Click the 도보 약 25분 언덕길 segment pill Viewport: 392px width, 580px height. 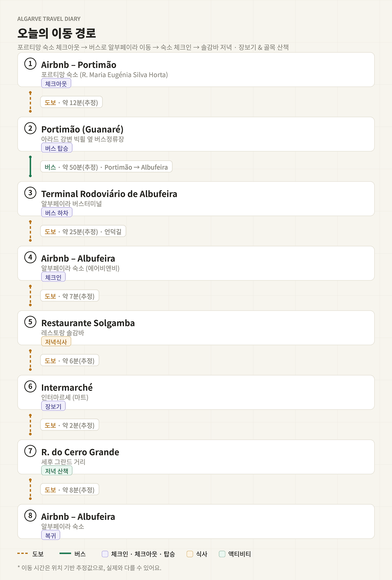pyautogui.click(x=83, y=231)
